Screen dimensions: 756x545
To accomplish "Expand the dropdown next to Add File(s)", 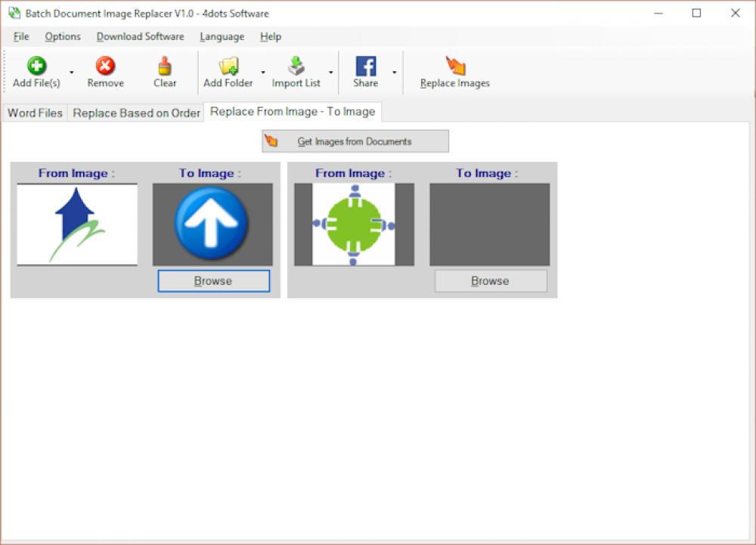I will tap(71, 72).
